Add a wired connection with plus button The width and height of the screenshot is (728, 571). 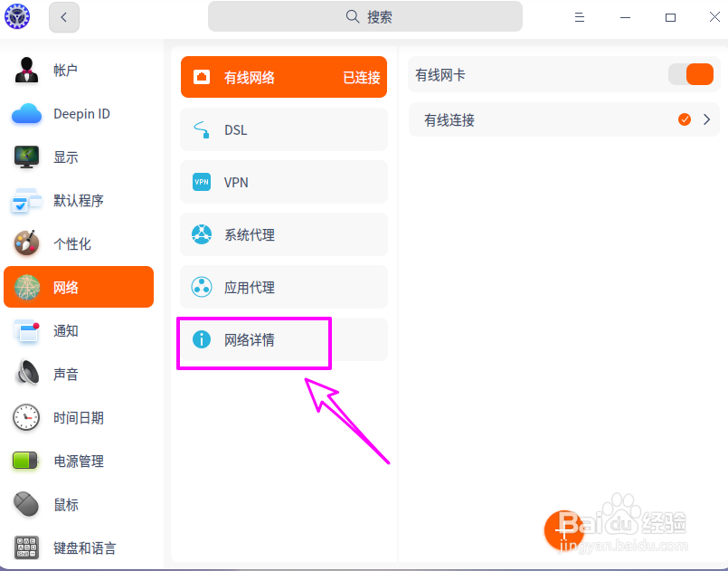pyautogui.click(x=563, y=530)
